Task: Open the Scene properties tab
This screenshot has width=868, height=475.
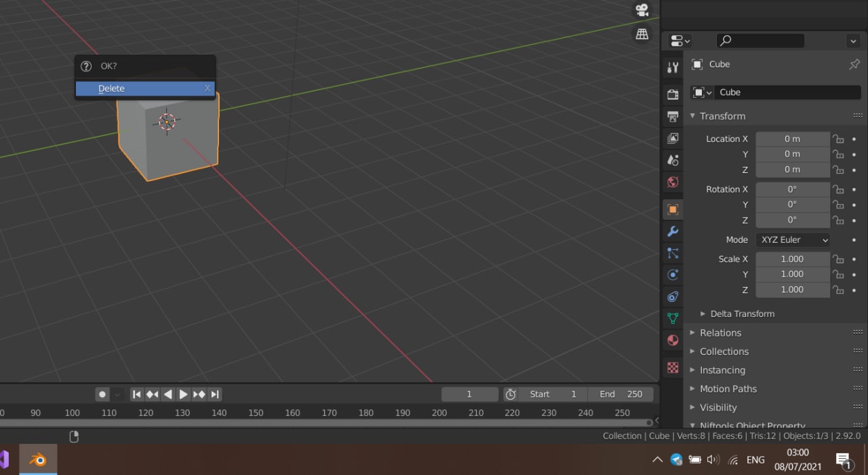Action: click(x=673, y=160)
